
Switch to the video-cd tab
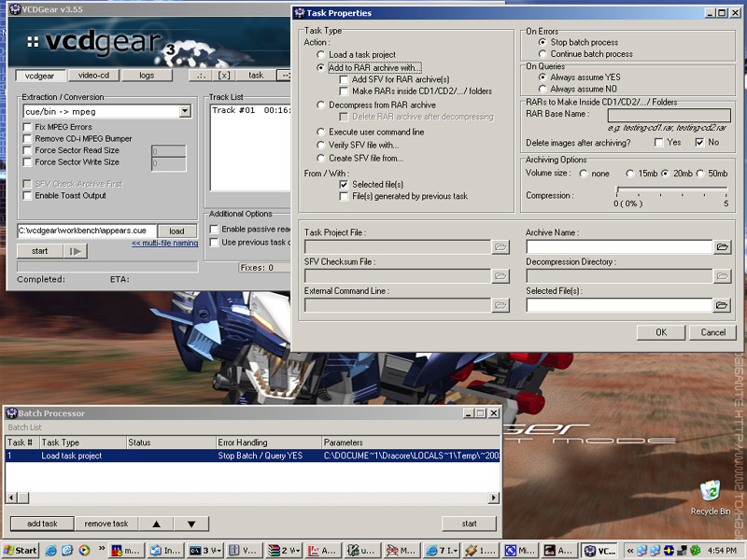93,76
